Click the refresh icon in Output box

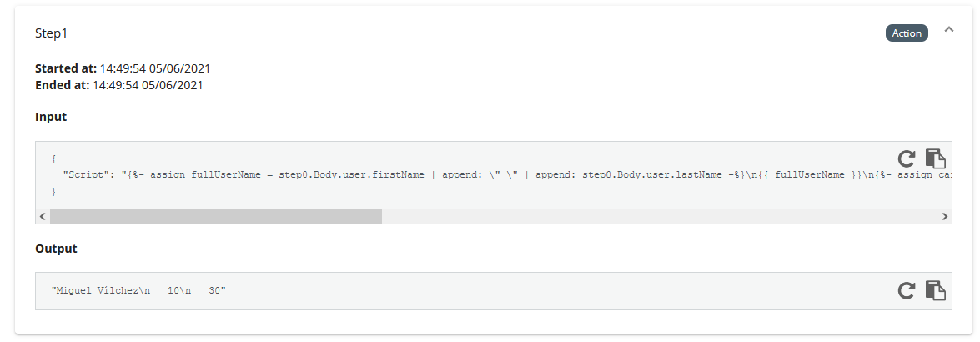(907, 290)
